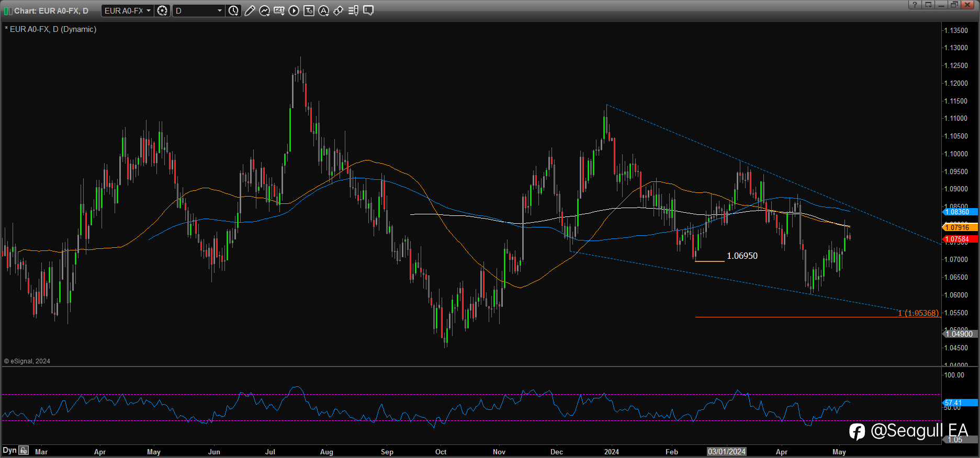Open the studies line-chart menu icon
The height and width of the screenshot is (458, 980).
pyautogui.click(x=264, y=10)
